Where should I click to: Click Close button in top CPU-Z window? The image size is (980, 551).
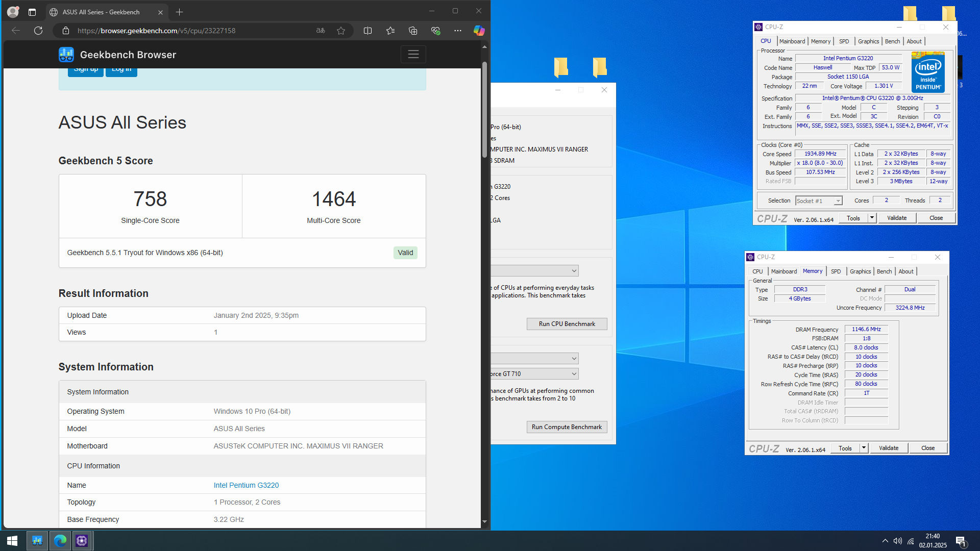tap(936, 218)
